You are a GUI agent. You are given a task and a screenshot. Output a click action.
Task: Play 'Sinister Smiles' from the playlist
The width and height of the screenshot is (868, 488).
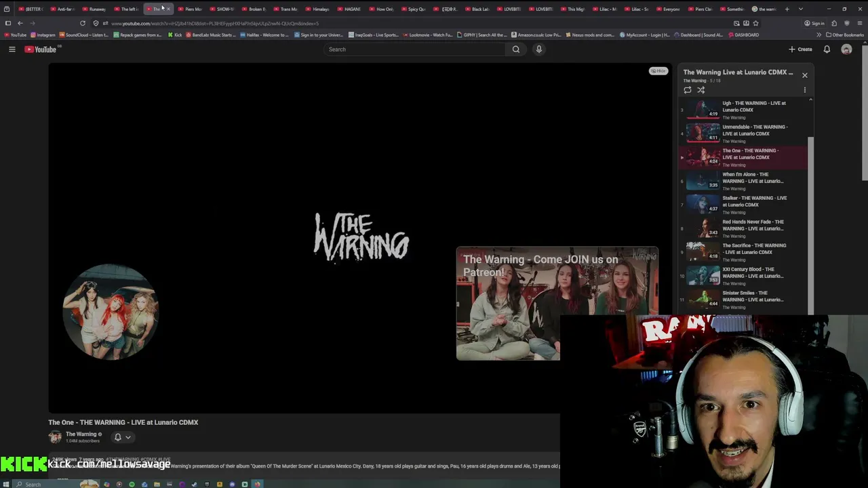[744, 299]
